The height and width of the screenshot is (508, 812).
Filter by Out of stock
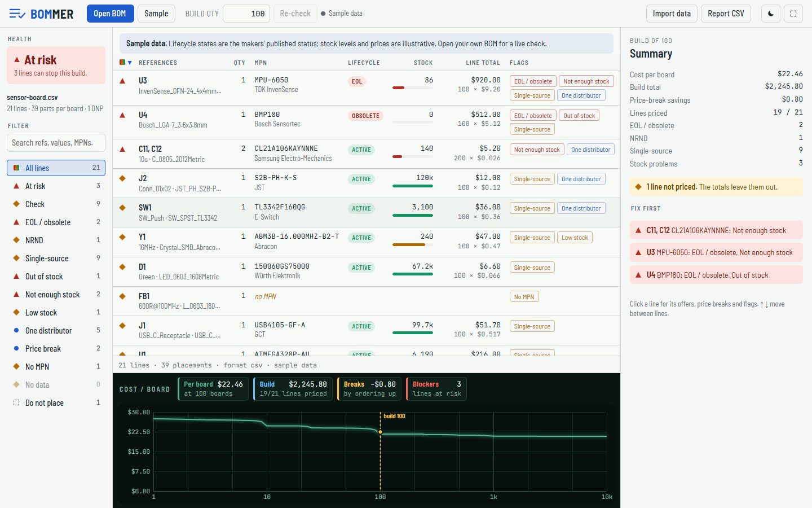pos(56,276)
